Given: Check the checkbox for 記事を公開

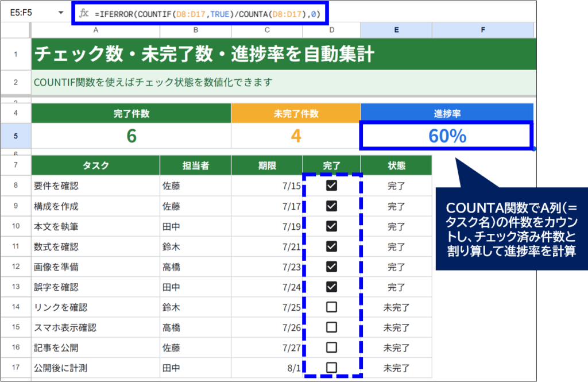Looking at the screenshot, I should click(x=331, y=348).
